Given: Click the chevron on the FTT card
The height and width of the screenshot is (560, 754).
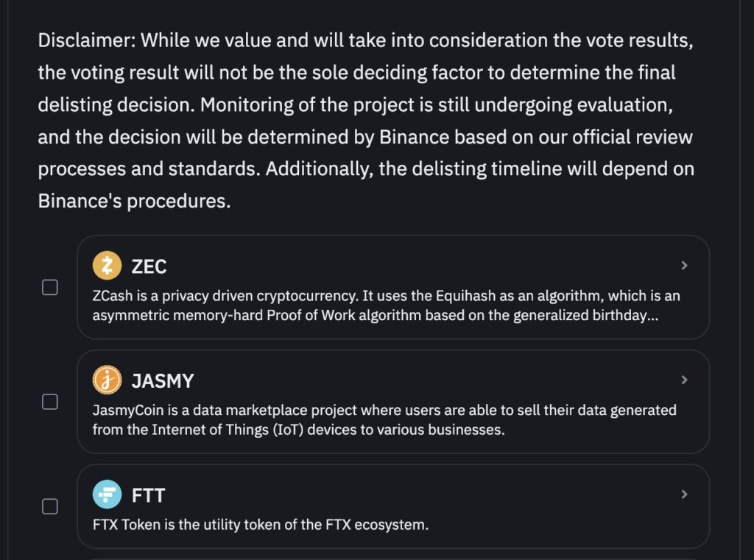Looking at the screenshot, I should pyautogui.click(x=684, y=494).
